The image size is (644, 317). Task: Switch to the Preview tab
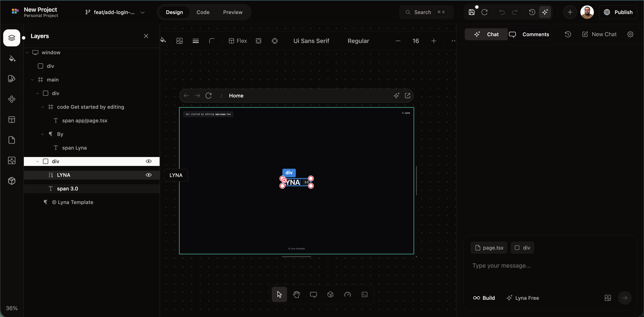233,12
